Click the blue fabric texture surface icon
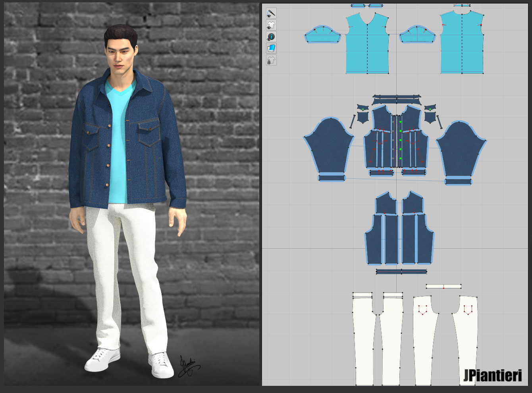532x393 pixels. (271, 48)
